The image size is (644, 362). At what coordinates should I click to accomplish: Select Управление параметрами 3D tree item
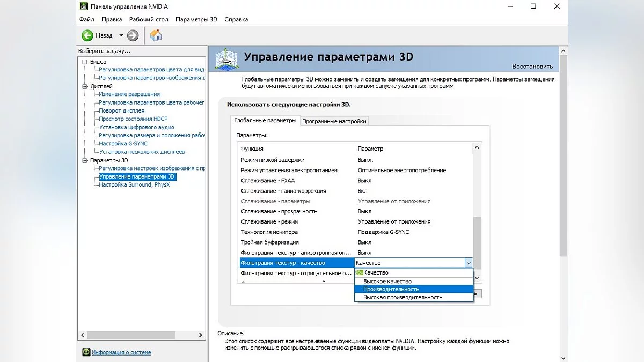pyautogui.click(x=137, y=176)
